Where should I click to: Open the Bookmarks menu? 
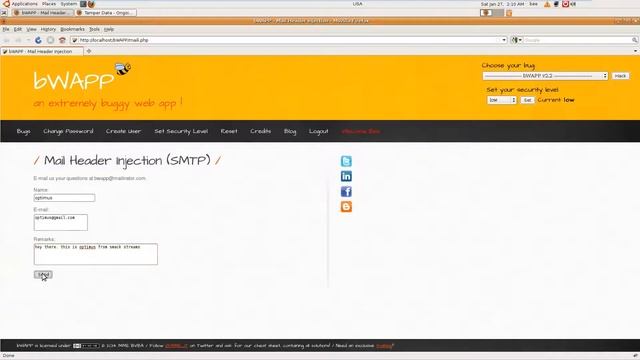click(x=72, y=29)
